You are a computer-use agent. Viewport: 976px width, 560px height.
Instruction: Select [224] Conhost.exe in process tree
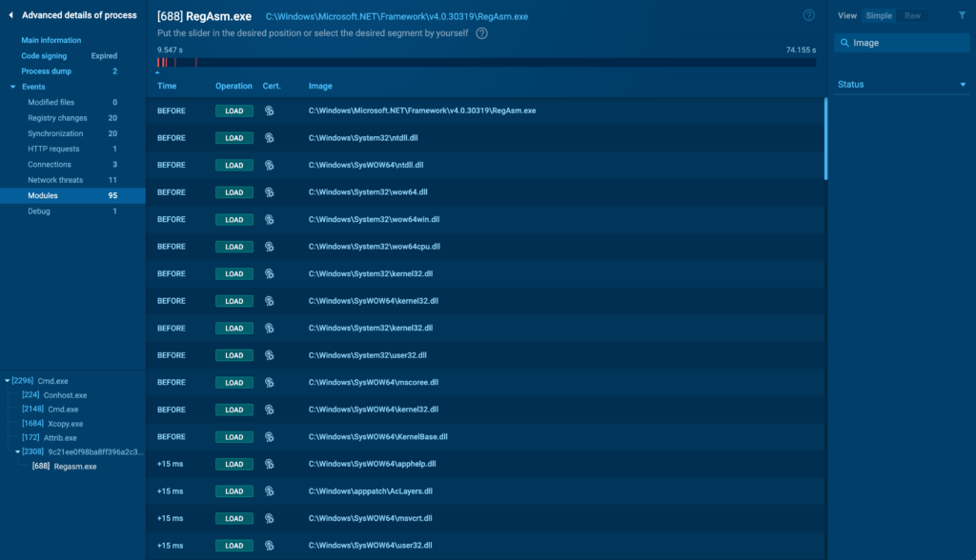point(54,395)
